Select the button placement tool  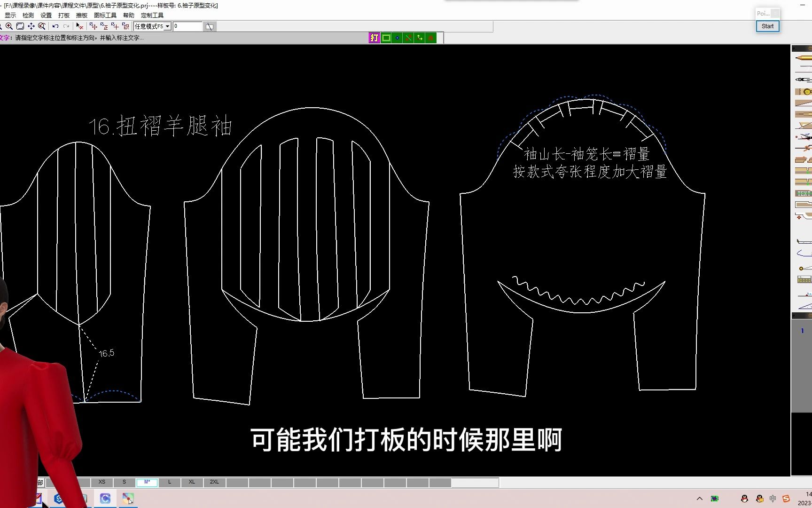pyautogui.click(x=804, y=91)
